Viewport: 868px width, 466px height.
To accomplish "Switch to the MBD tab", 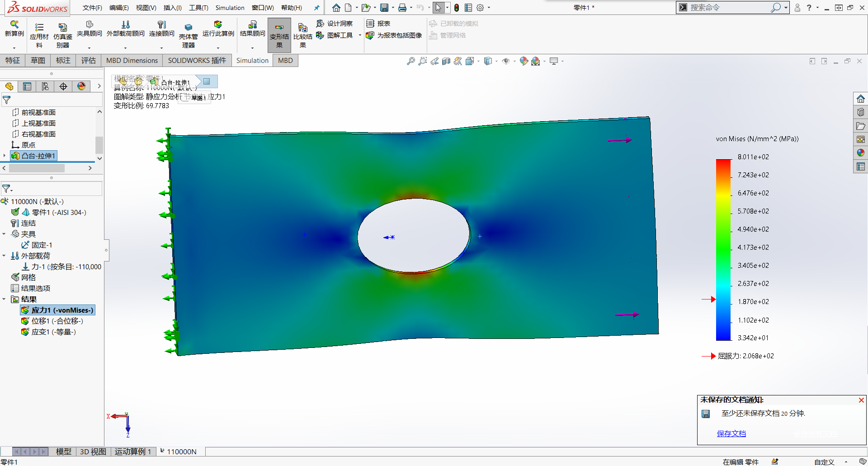I will click(x=285, y=60).
